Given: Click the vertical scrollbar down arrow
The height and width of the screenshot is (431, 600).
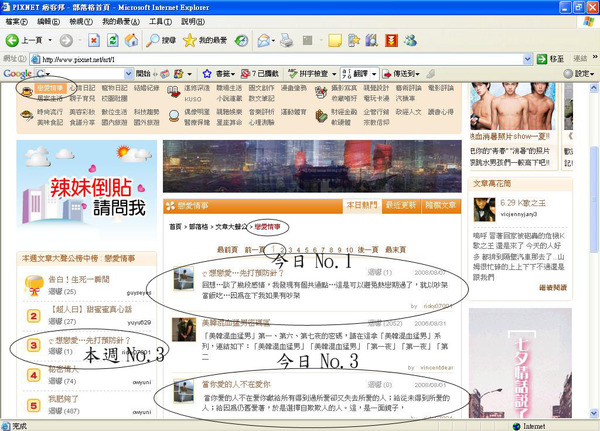Looking at the screenshot, I should pyautogui.click(x=594, y=413).
